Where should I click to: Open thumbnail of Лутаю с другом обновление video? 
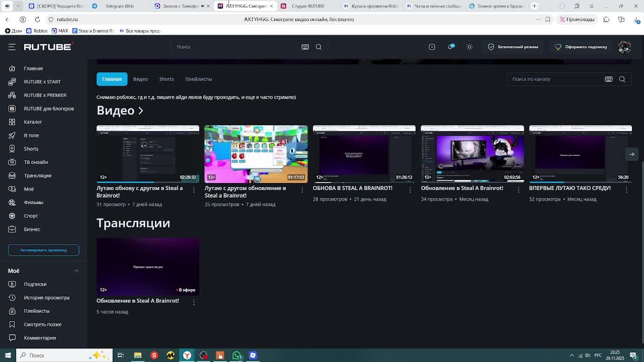(256, 153)
